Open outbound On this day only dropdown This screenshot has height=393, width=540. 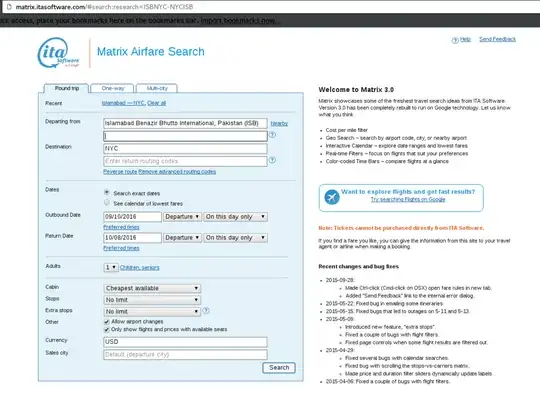236,217
